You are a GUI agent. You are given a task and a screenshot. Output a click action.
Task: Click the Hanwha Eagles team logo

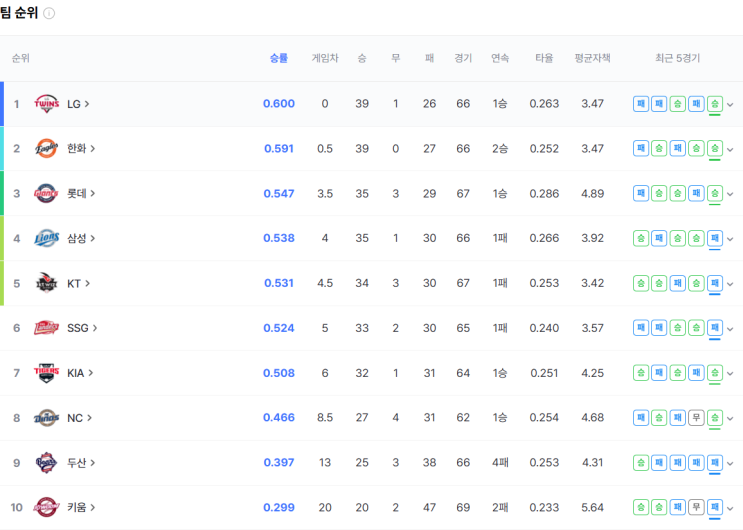46,148
